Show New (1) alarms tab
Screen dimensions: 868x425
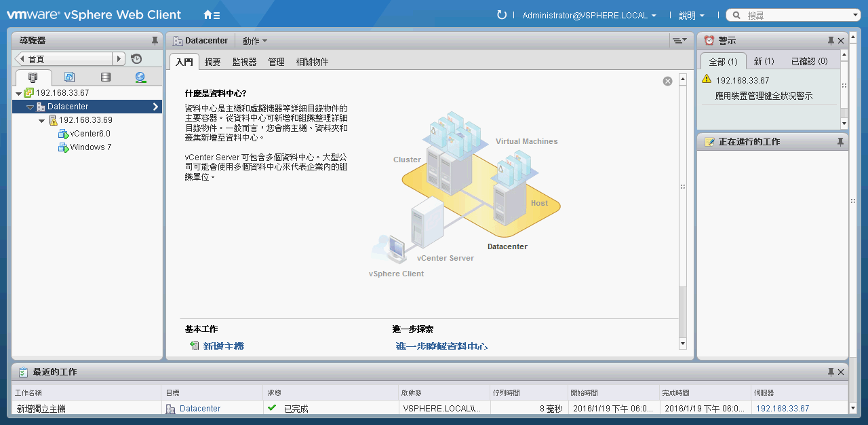tap(764, 61)
